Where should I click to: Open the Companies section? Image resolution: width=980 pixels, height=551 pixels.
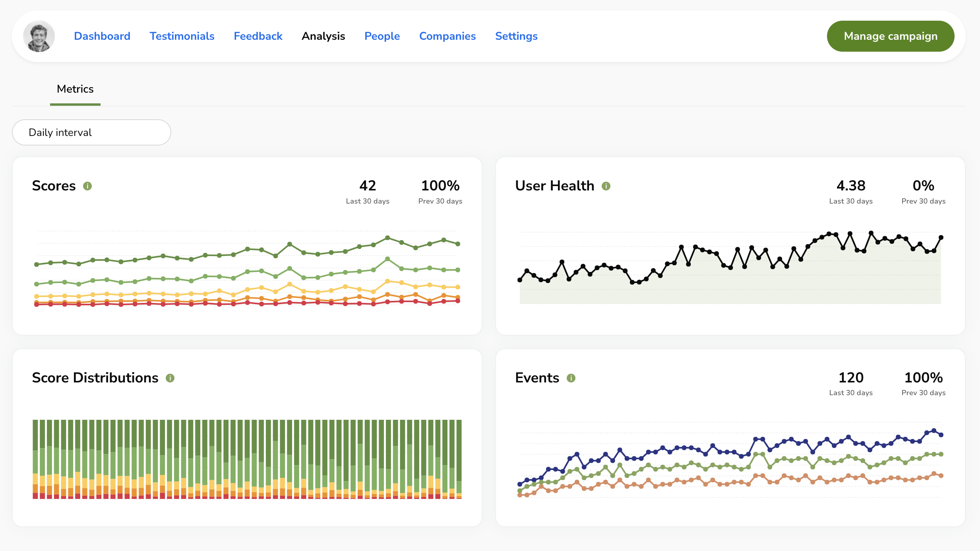[447, 36]
